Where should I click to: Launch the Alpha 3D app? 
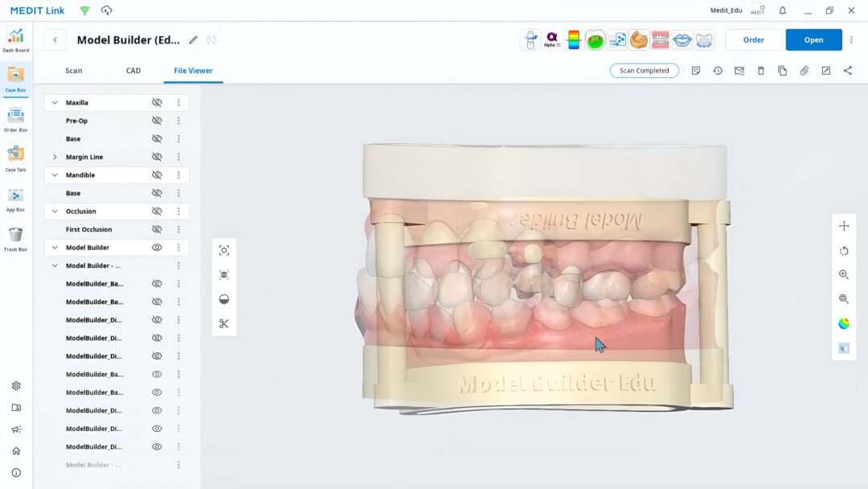(551, 39)
